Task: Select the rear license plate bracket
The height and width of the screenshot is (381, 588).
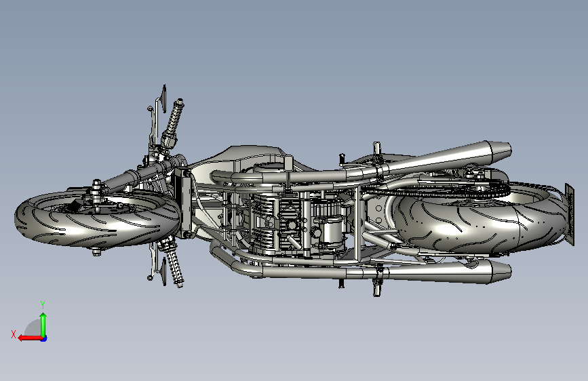Action: pos(569,214)
